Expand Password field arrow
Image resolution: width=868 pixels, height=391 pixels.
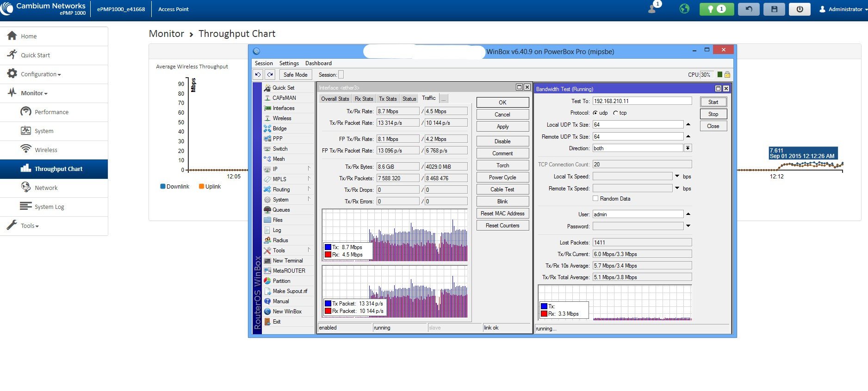[688, 226]
